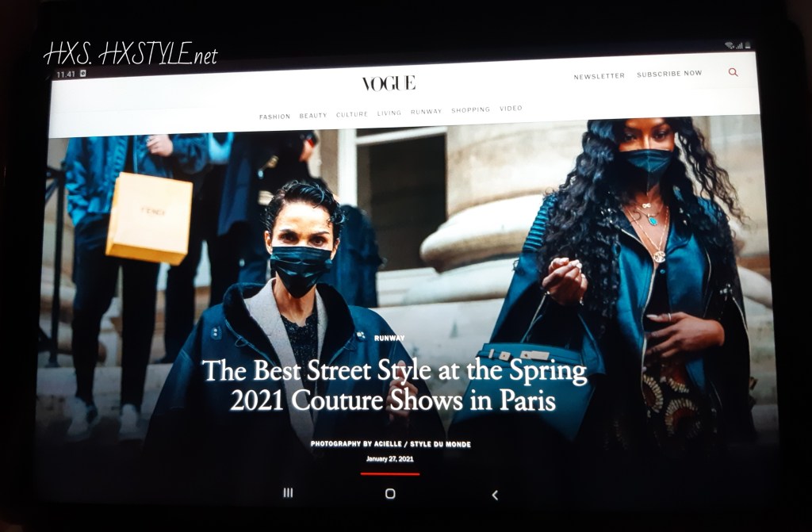The height and width of the screenshot is (532, 812).
Task: Tap the Android back arrow
Action: (x=495, y=495)
